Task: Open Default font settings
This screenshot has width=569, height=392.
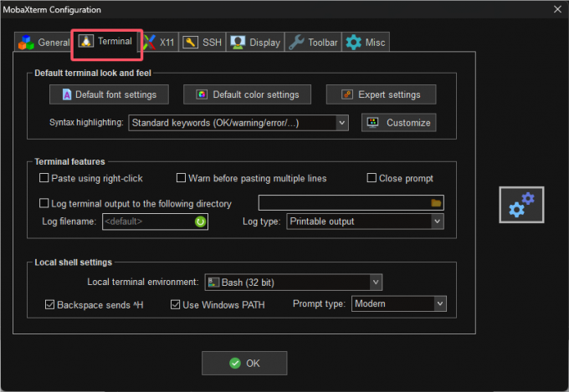Action: tap(110, 94)
